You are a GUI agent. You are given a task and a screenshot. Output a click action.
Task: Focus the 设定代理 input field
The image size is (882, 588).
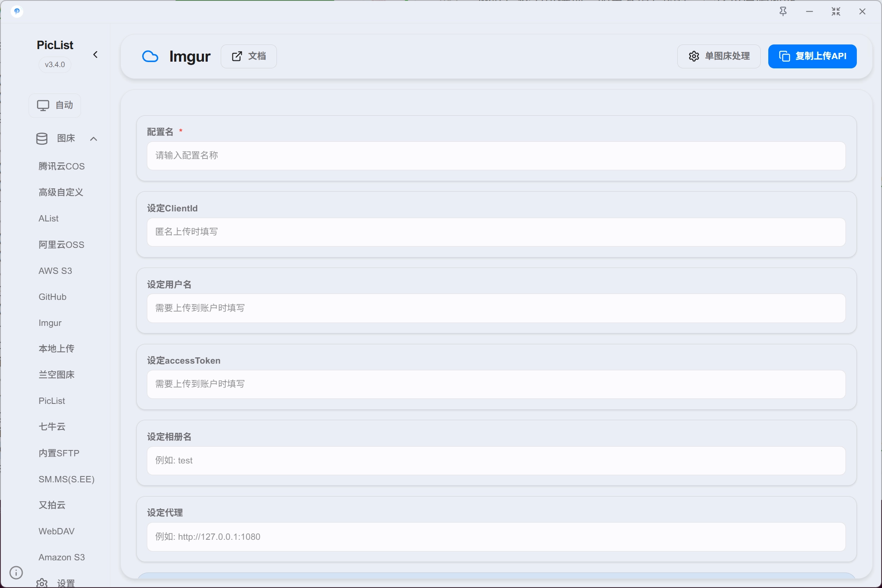point(496,537)
